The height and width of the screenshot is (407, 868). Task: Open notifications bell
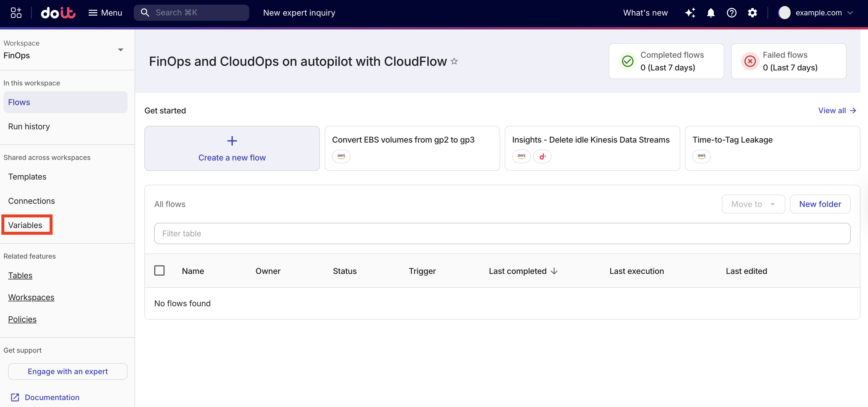coord(711,13)
